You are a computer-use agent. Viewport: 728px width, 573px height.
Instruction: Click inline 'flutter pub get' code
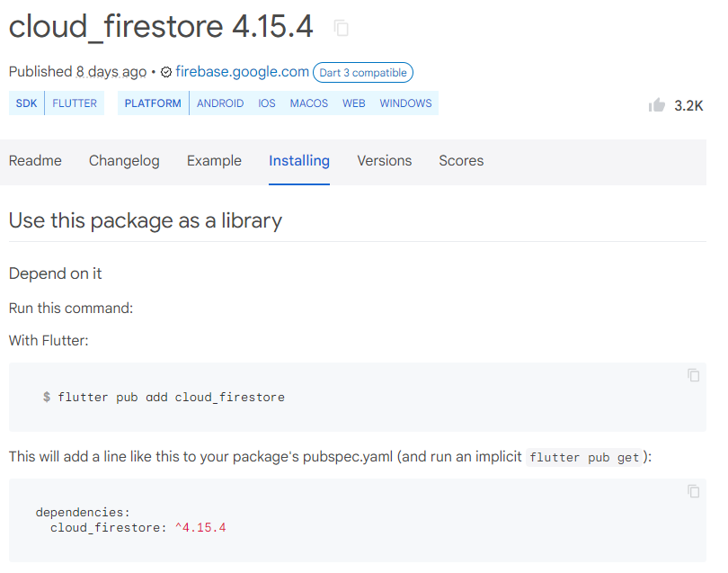584,457
